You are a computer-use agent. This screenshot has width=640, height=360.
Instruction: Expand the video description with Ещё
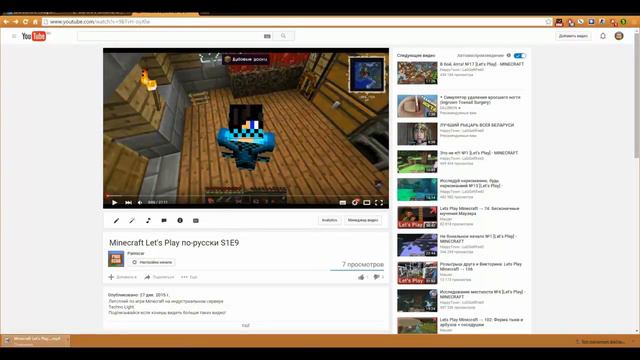pos(246,326)
